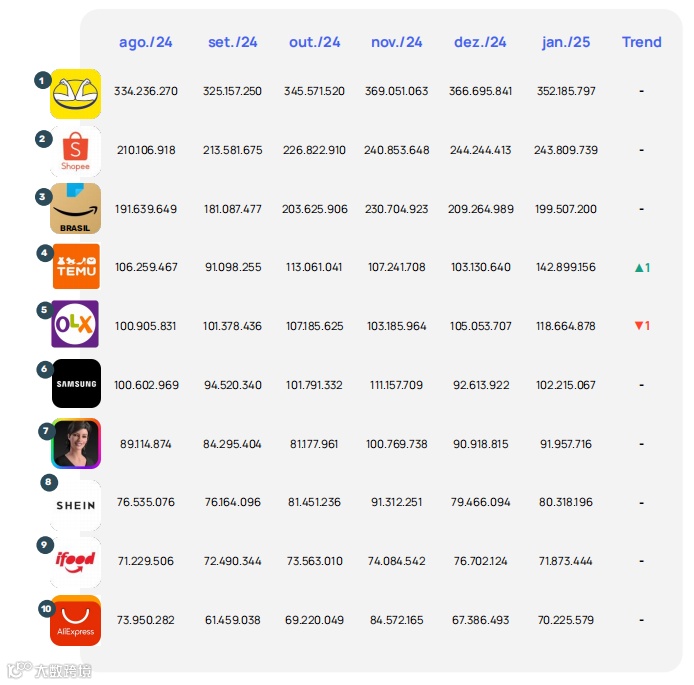Click the rank 9 number badge

(x=45, y=545)
